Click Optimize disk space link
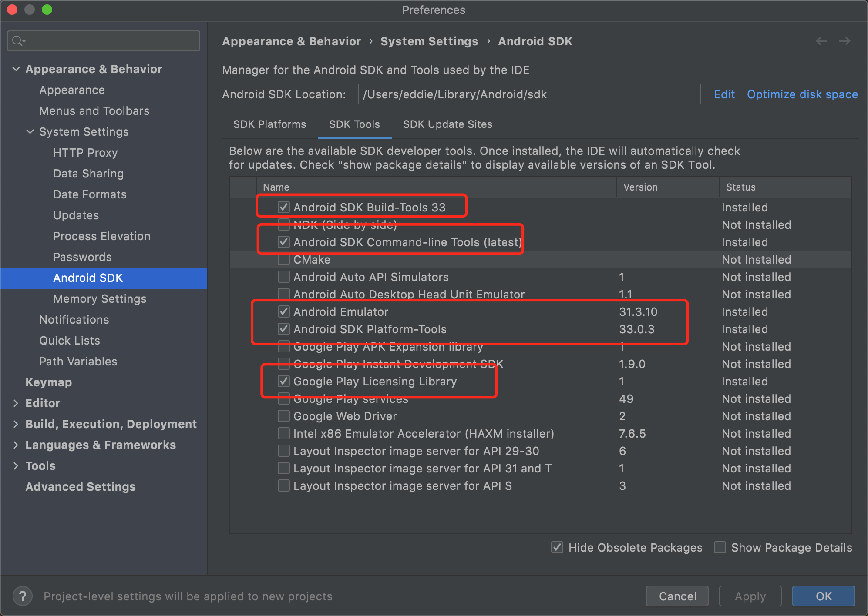Screen dimensions: 868x616 802,94
